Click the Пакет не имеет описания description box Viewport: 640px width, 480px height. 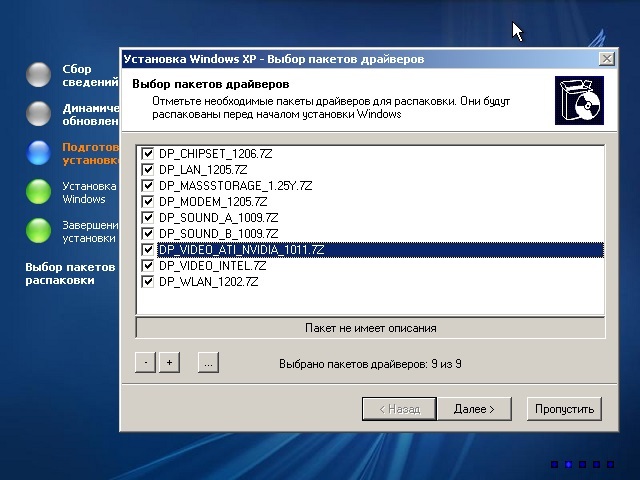(x=370, y=328)
